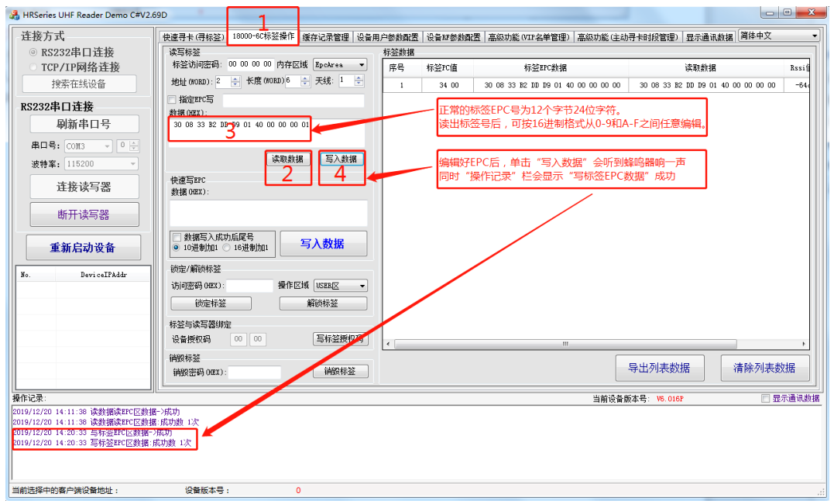Click the tag data list's left scroll arrow
Image resolution: width=834 pixels, height=504 pixels.
tap(390, 344)
